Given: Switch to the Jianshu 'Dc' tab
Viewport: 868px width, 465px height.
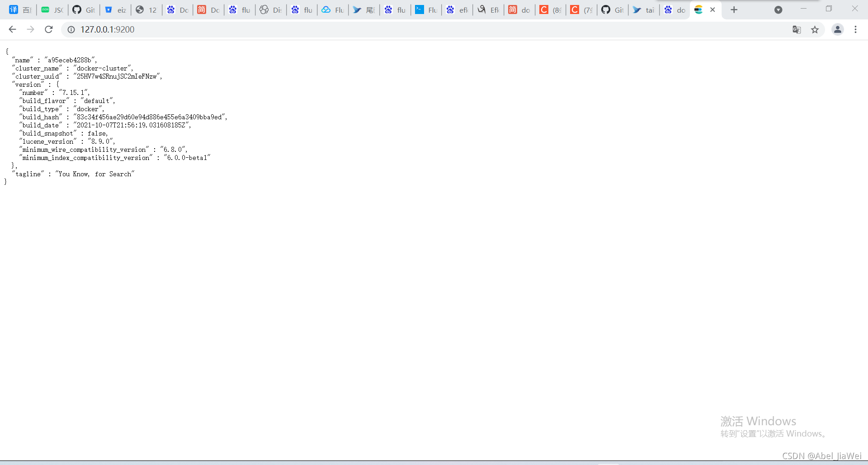Looking at the screenshot, I should [x=208, y=9].
